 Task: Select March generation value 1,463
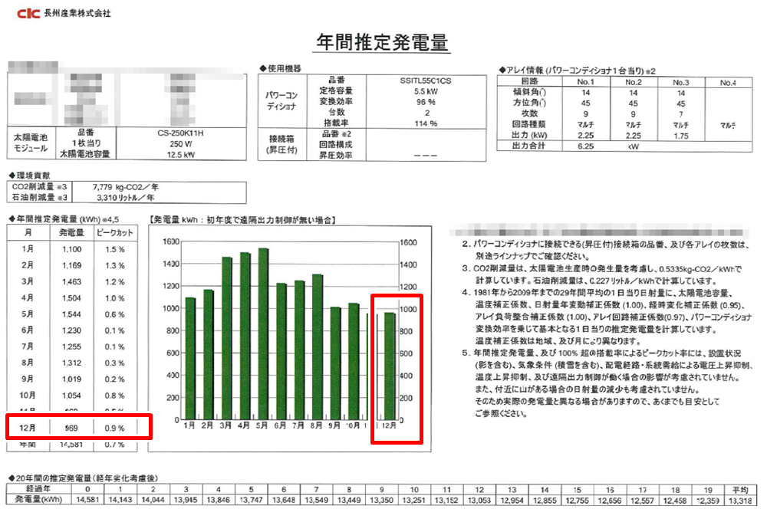click(x=71, y=281)
